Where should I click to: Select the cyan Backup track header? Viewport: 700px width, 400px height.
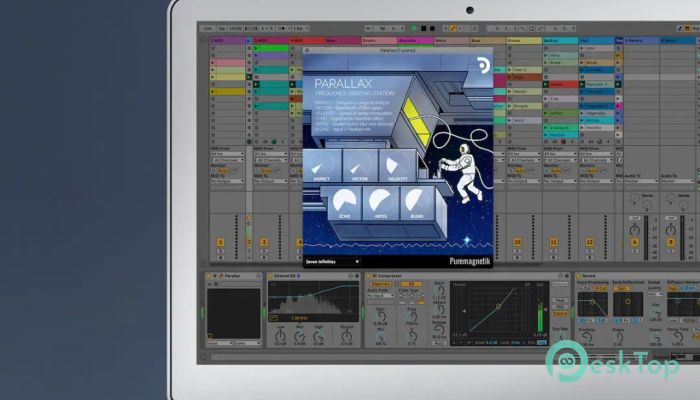pyautogui.click(x=561, y=41)
